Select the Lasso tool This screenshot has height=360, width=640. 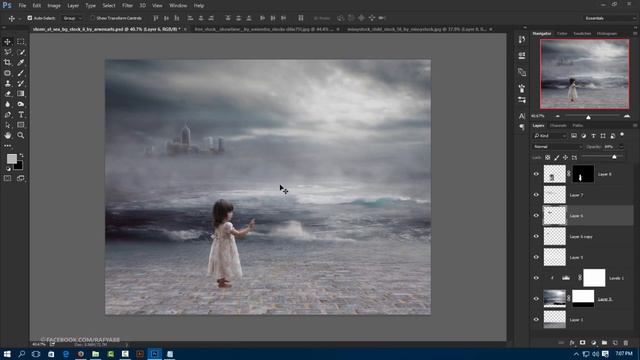point(7,52)
